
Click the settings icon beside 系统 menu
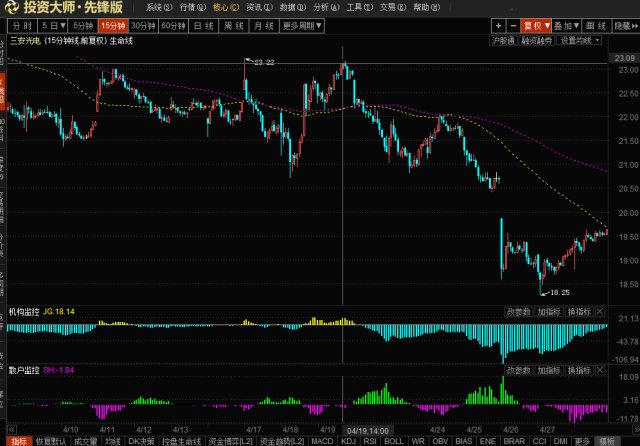pyautogui.click(x=168, y=7)
